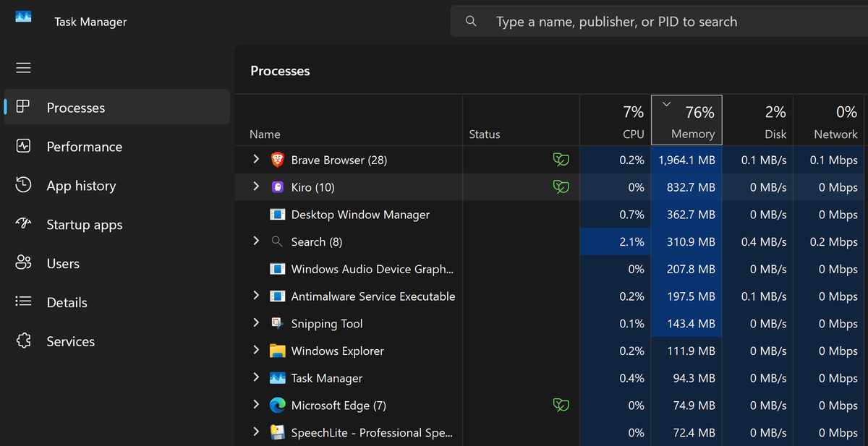Click efficiency mode leaf on Kiro row
This screenshot has height=446, width=868.
pyautogui.click(x=561, y=187)
